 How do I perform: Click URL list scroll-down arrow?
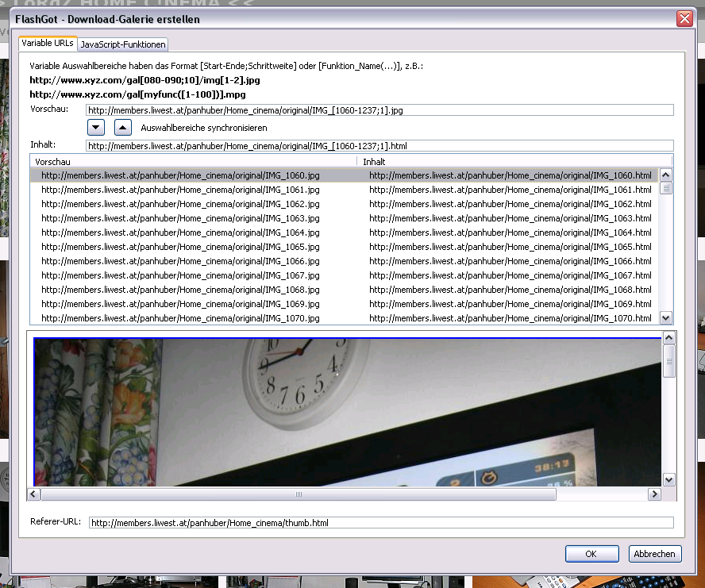(666, 318)
